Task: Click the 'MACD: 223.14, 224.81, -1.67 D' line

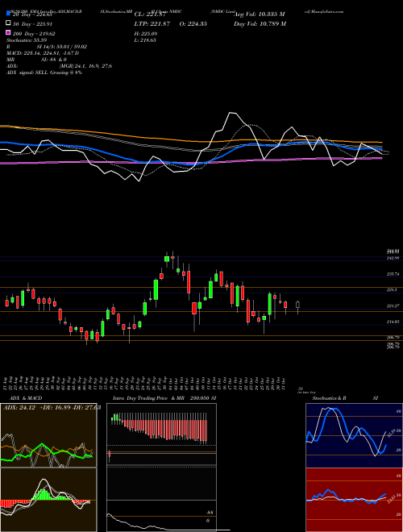Action: tap(43, 53)
